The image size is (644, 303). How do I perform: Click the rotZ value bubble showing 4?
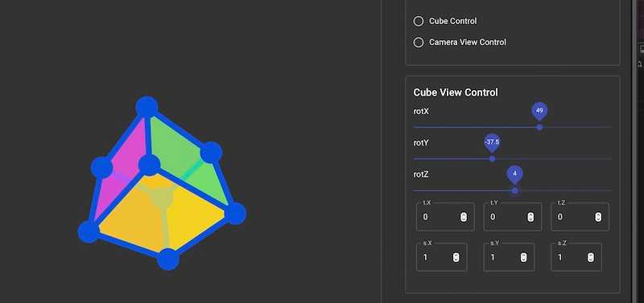tap(514, 174)
